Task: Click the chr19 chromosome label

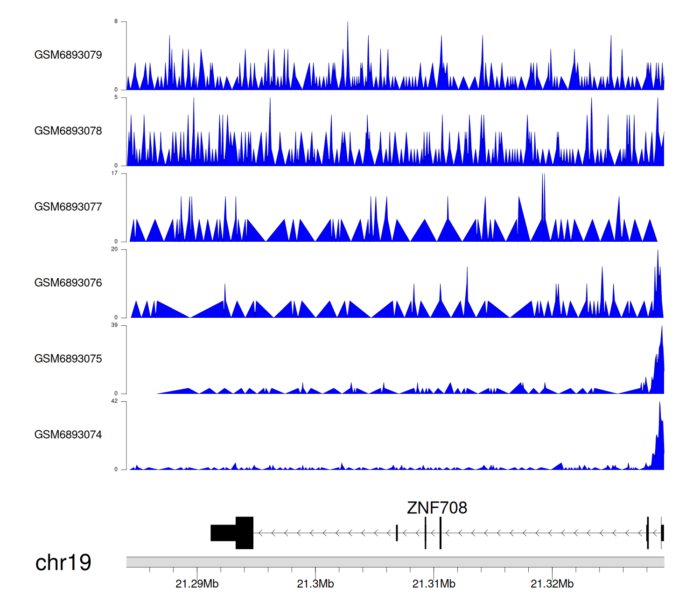Action: (x=63, y=563)
